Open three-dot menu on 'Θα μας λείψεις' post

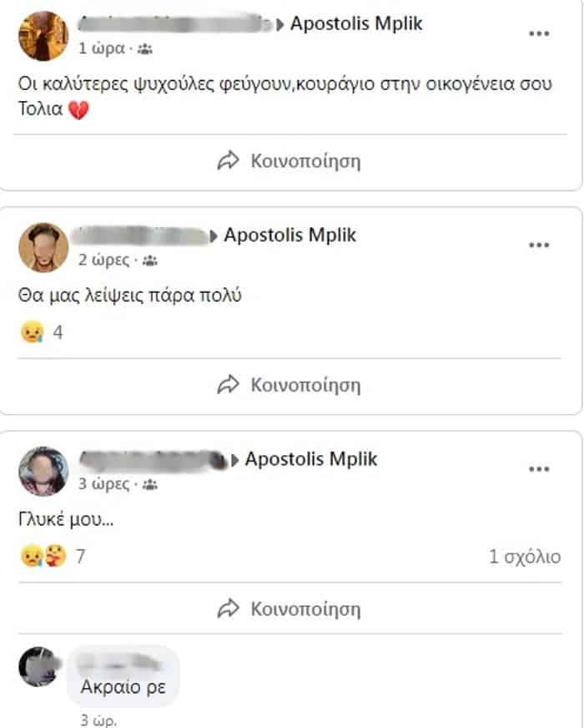(x=539, y=245)
